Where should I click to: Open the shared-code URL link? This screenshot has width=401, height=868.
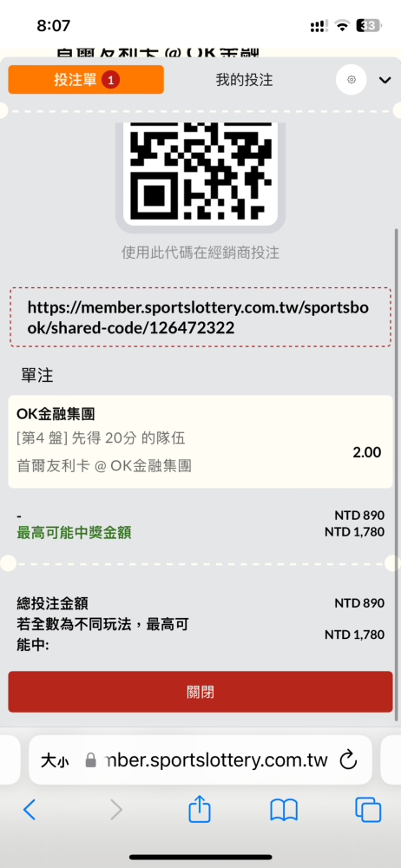(x=200, y=317)
